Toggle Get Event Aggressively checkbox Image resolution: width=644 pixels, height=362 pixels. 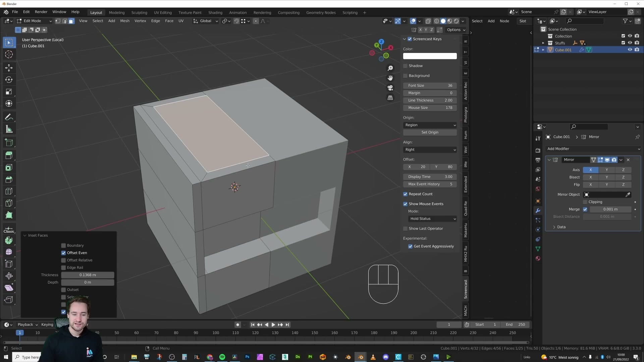[x=410, y=246]
